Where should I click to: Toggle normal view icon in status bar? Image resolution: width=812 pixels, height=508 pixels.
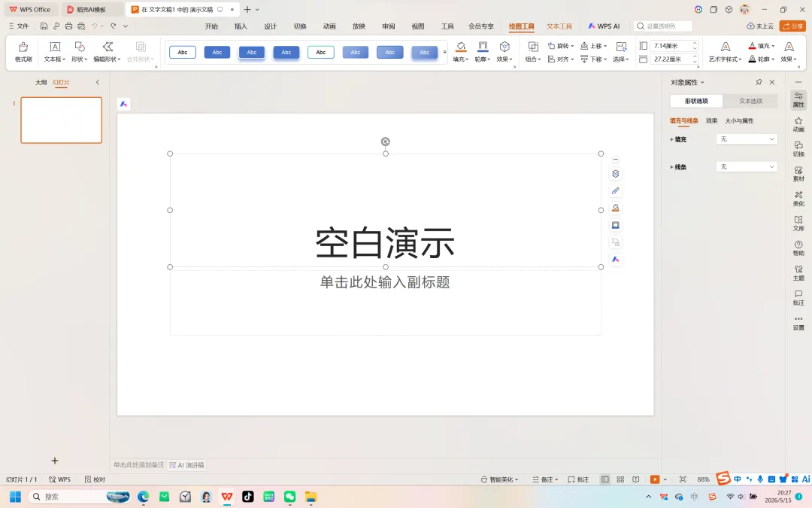604,479
